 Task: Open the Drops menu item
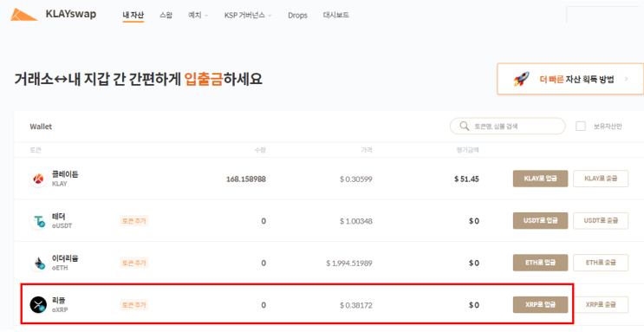[297, 16]
